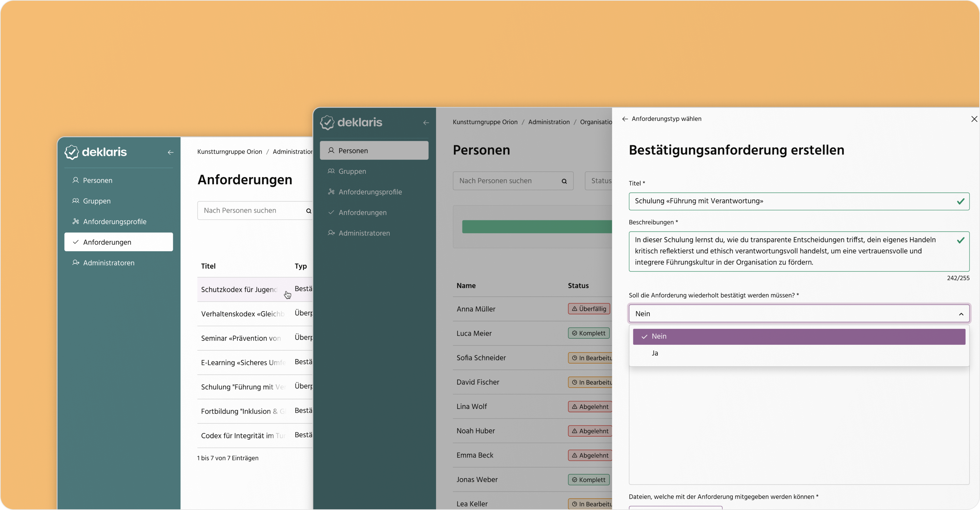Click the search icon in Anforderungen search
Viewport: 980px width, 510px height.
point(308,211)
